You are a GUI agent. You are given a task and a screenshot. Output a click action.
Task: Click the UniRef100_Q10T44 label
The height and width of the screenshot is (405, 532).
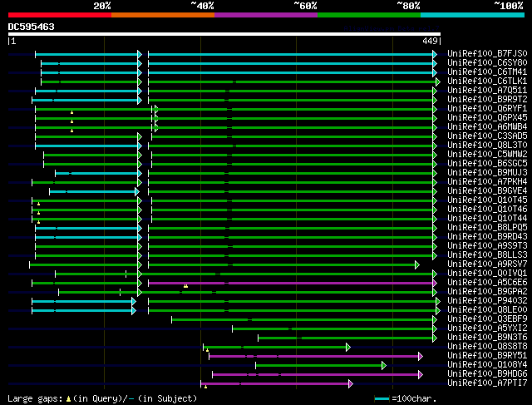point(487,219)
